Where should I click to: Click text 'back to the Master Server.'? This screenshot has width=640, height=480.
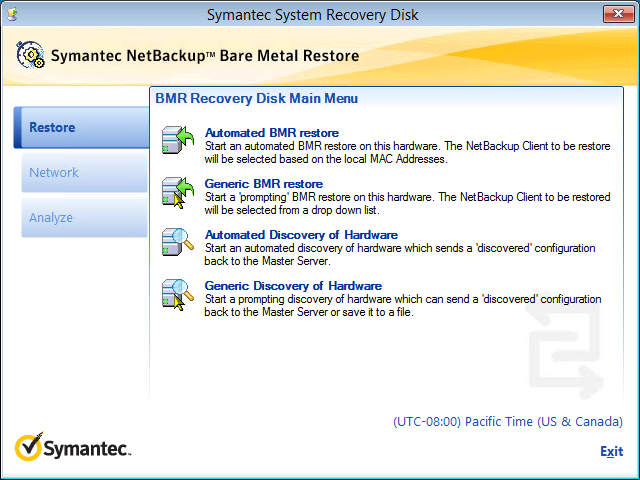267,261
